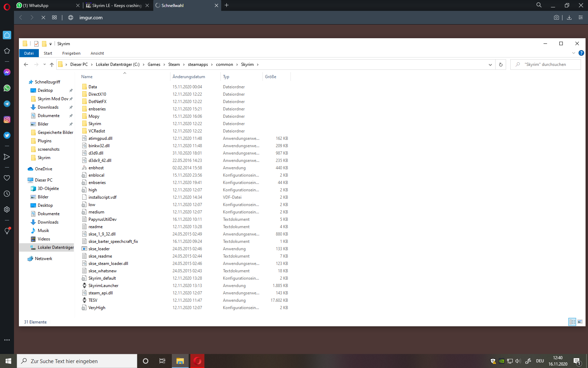The width and height of the screenshot is (588, 368).
Task: Open Windows notification center icon
Action: click(577, 361)
